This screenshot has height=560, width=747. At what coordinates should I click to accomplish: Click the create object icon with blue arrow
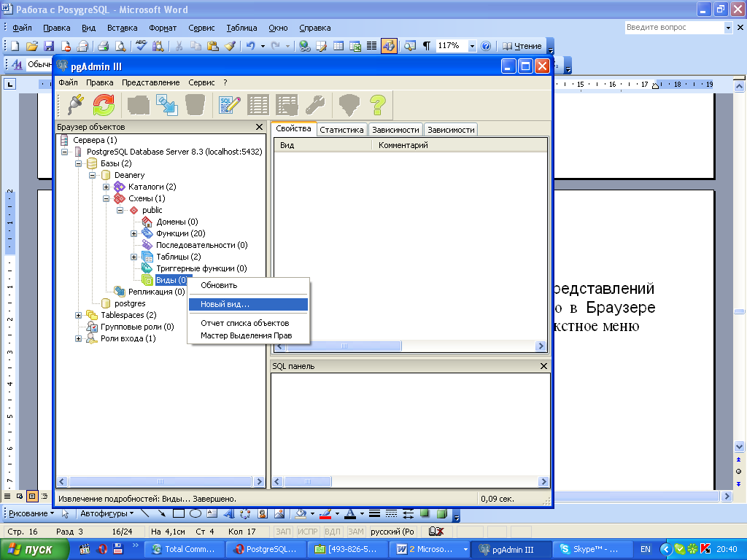click(x=167, y=105)
